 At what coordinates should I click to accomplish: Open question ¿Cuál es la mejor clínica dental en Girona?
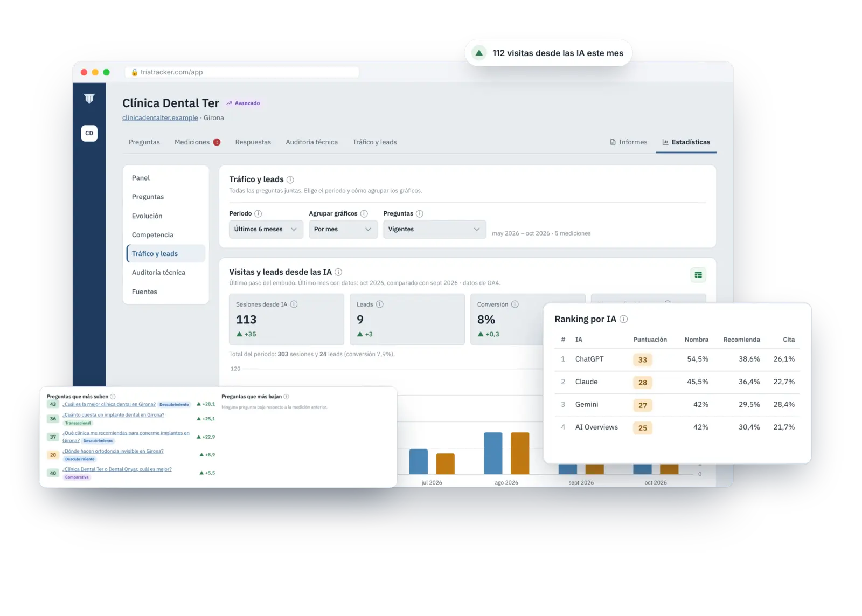pyautogui.click(x=109, y=404)
